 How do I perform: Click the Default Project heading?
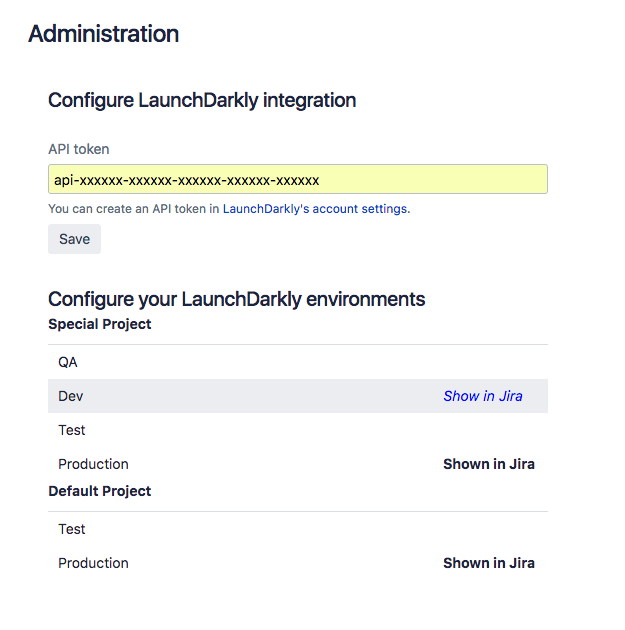click(100, 491)
